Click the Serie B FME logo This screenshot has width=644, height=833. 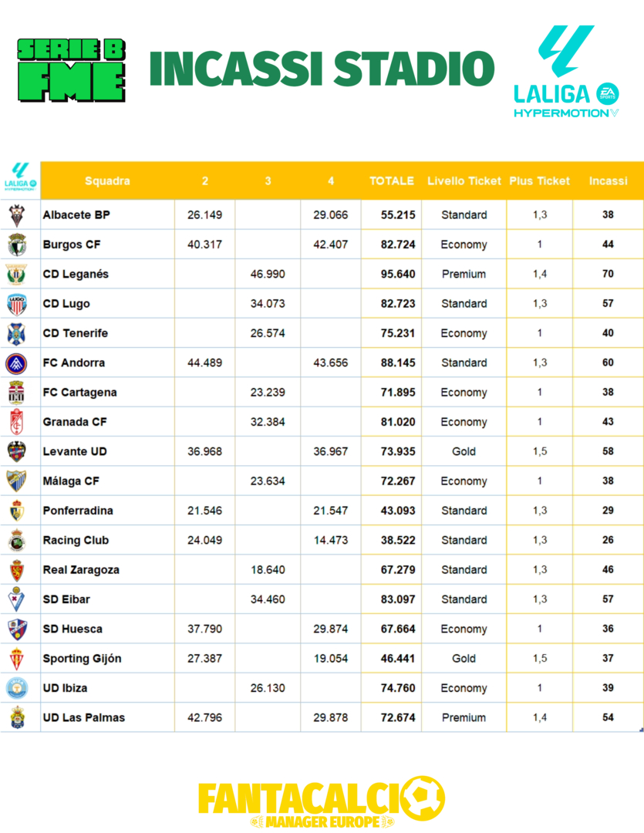(x=72, y=70)
